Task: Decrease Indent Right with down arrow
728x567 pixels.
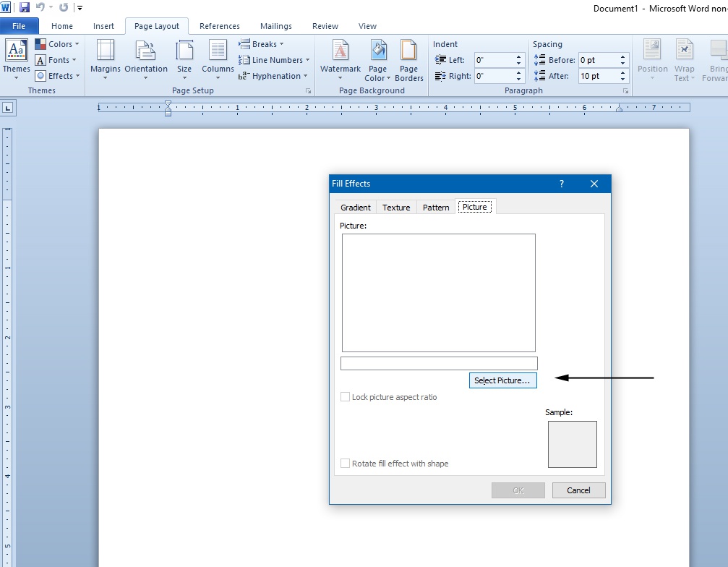Action: (x=518, y=79)
